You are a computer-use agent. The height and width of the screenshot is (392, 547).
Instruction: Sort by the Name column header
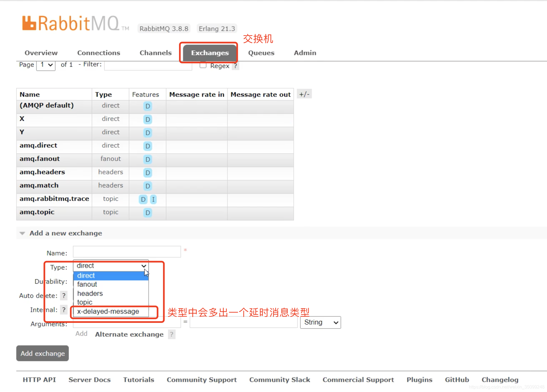click(x=30, y=95)
